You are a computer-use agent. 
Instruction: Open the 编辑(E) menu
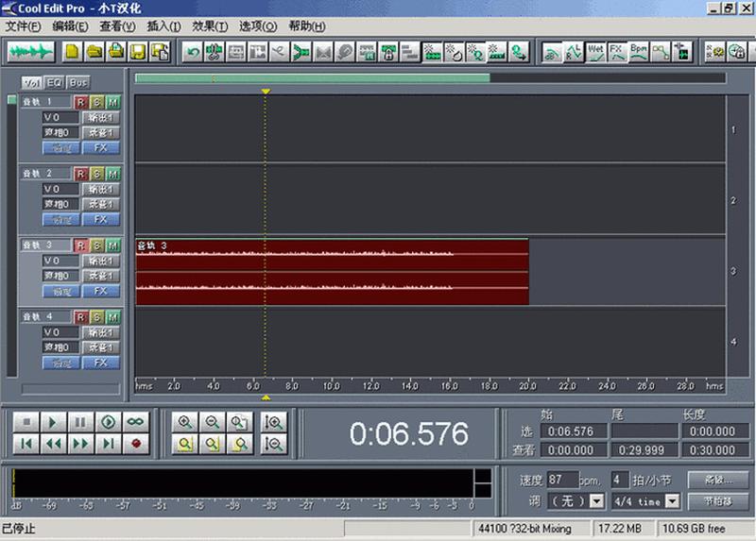tap(70, 26)
